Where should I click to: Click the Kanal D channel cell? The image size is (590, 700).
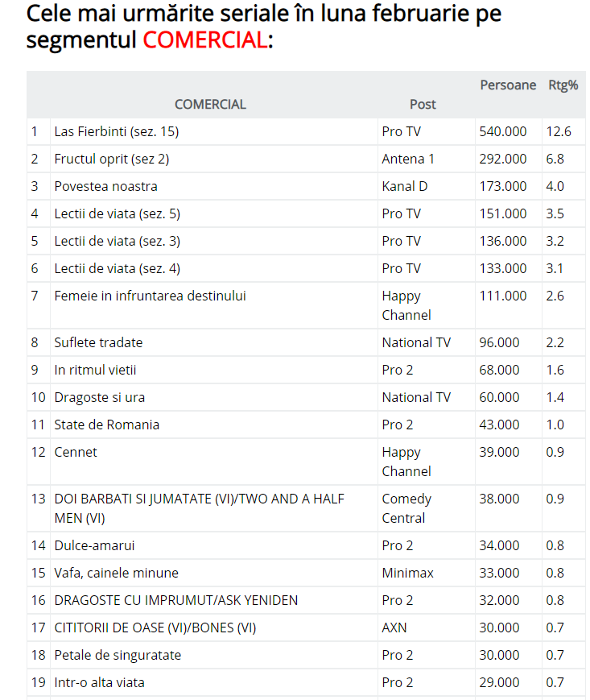(404, 186)
